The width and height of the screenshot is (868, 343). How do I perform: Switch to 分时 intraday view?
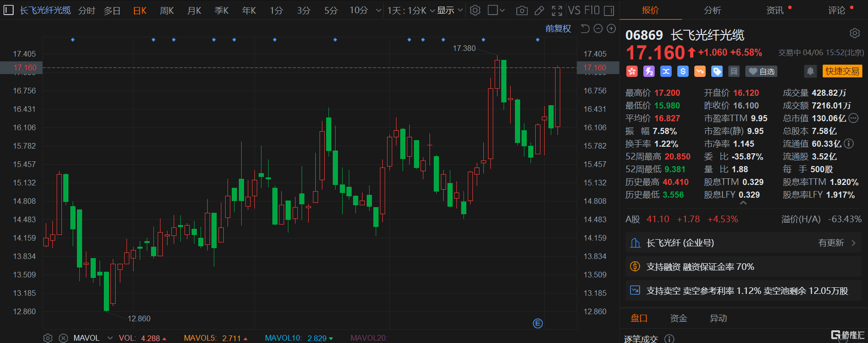(x=86, y=10)
